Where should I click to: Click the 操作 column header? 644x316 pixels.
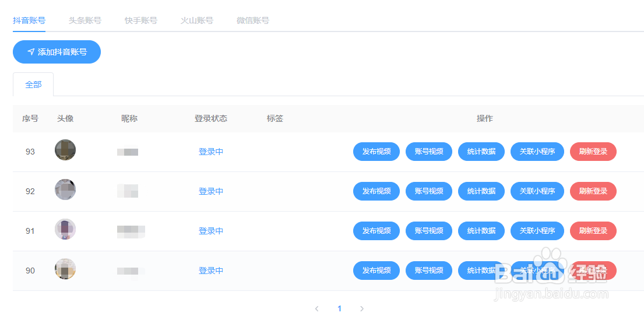tap(485, 119)
